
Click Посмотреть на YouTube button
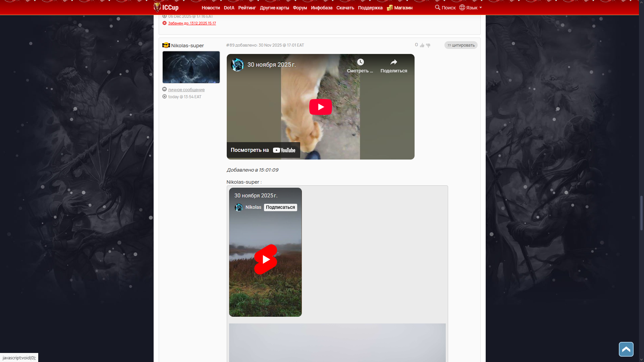tap(263, 150)
